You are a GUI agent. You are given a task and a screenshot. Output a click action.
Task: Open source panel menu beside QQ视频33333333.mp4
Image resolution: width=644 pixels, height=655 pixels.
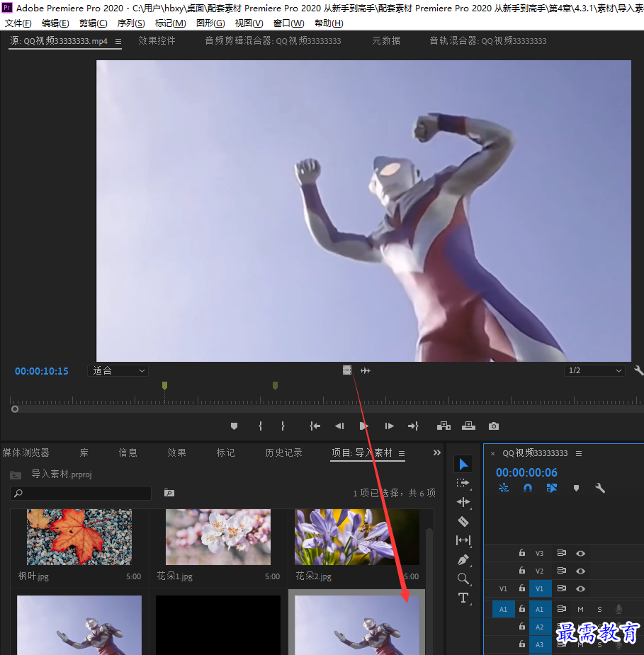(118, 41)
